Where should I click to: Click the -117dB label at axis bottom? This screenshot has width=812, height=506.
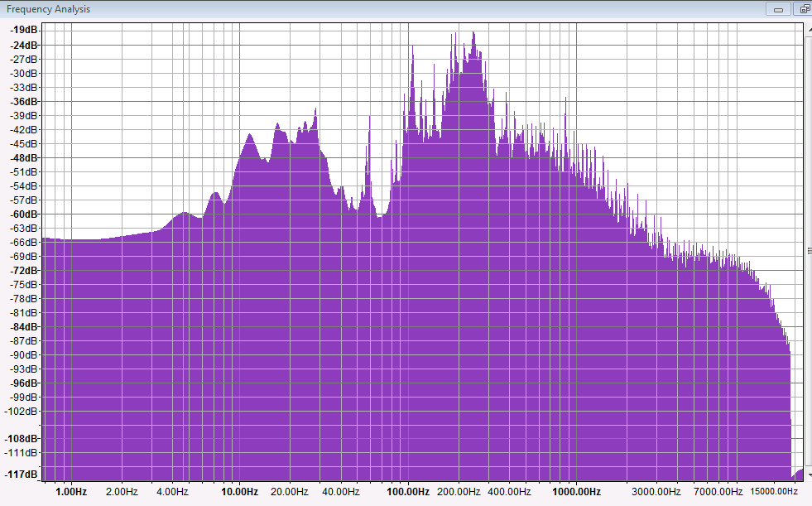(22, 475)
